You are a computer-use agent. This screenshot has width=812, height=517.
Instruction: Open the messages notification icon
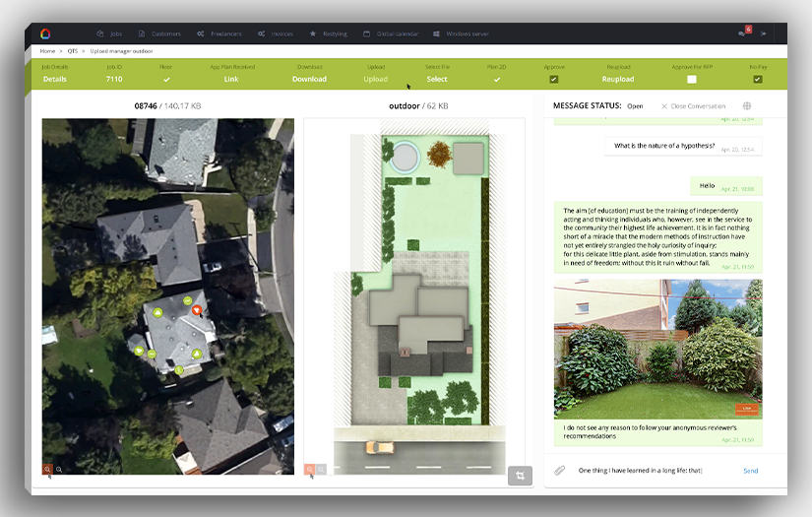pyautogui.click(x=744, y=33)
